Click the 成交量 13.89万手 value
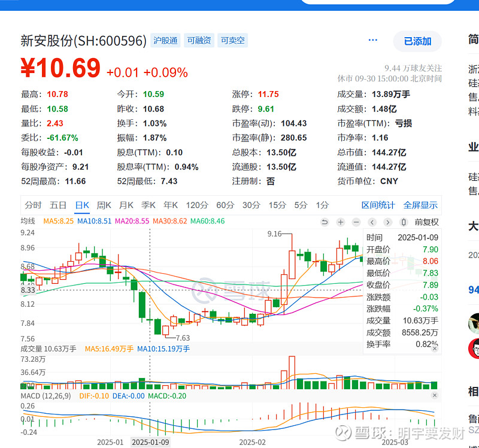 391,94
